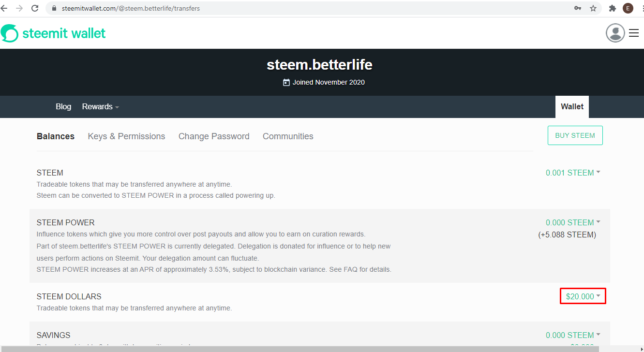This screenshot has width=644, height=352.
Task: Click the browser back arrow
Action: [x=4, y=8]
